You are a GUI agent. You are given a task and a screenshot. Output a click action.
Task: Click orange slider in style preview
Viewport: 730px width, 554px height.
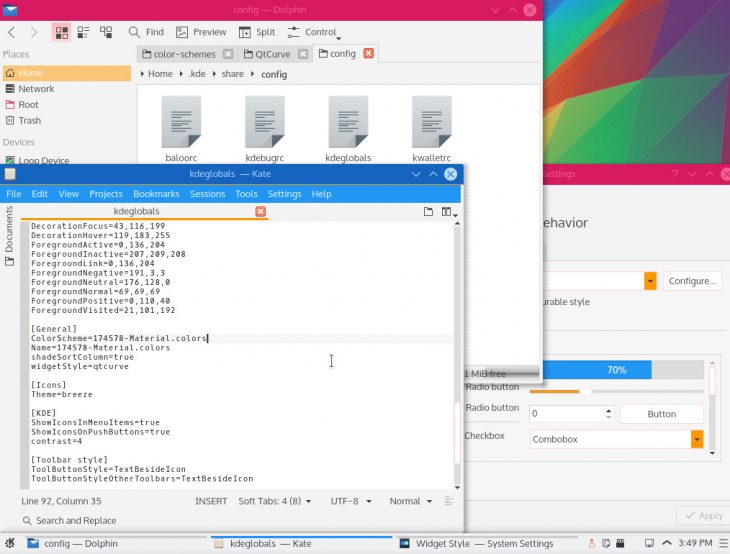(616, 392)
